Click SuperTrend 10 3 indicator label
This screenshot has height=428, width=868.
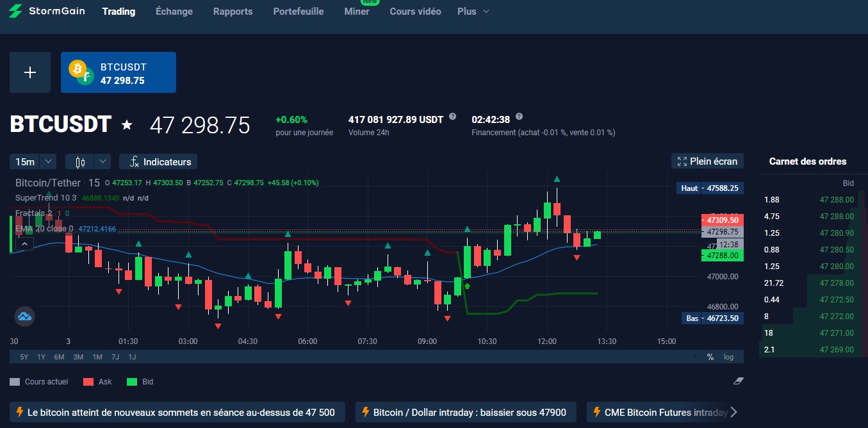tap(45, 198)
